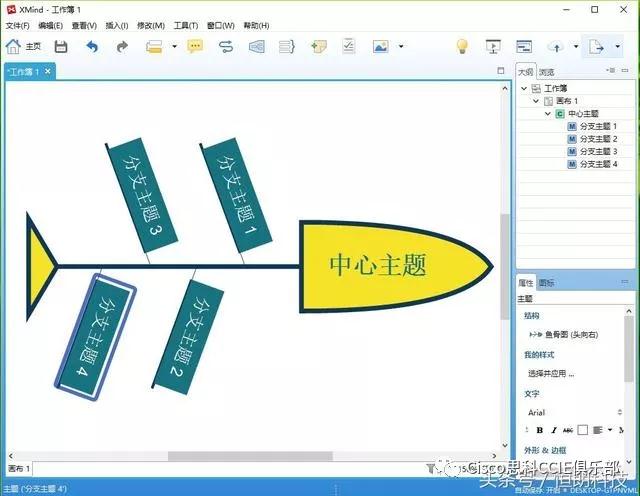The height and width of the screenshot is (496, 640).
Task: Undo the last action using the toolbar arrow
Action: (92, 46)
